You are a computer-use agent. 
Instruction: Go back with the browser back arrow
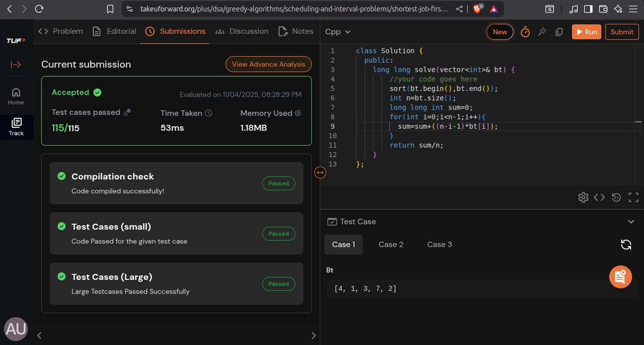pos(9,9)
